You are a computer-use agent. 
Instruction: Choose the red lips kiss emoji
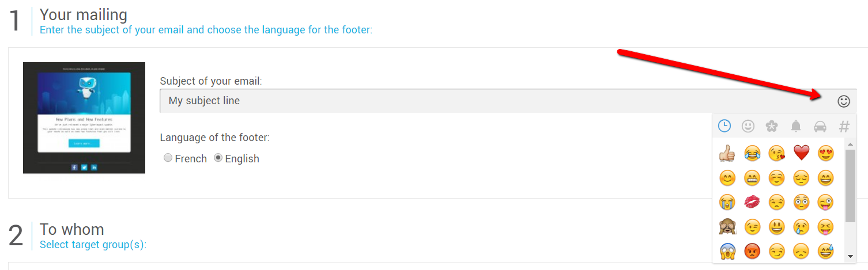(752, 201)
